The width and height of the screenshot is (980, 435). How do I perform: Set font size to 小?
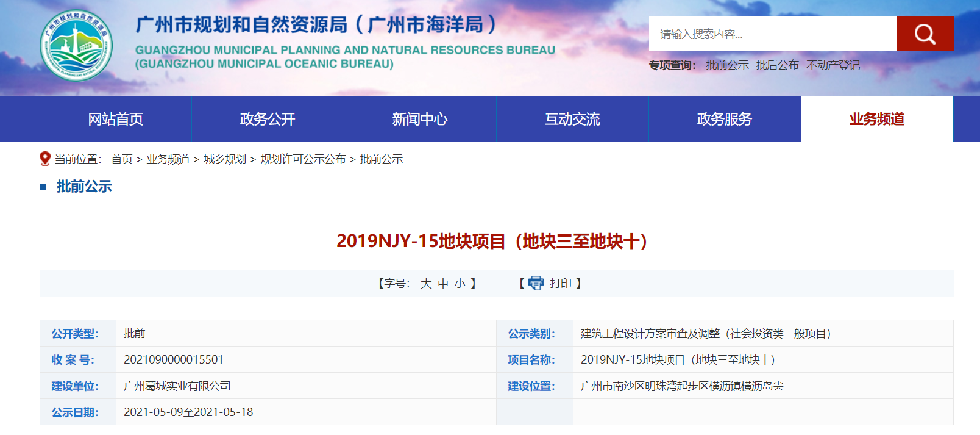pos(460,284)
